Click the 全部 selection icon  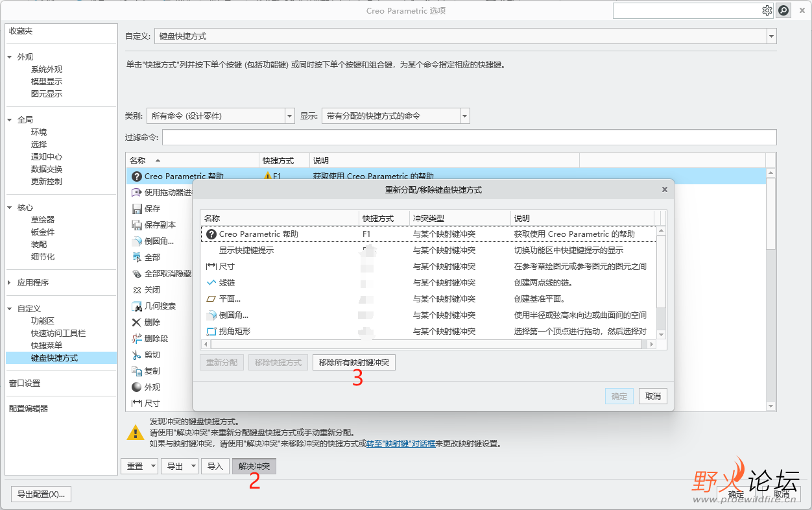point(137,258)
